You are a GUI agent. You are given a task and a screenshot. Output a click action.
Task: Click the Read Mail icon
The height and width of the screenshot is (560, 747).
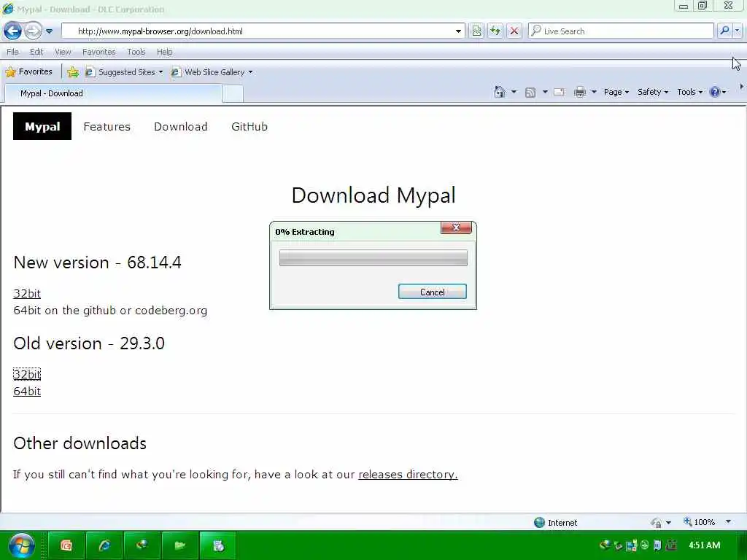pos(560,92)
